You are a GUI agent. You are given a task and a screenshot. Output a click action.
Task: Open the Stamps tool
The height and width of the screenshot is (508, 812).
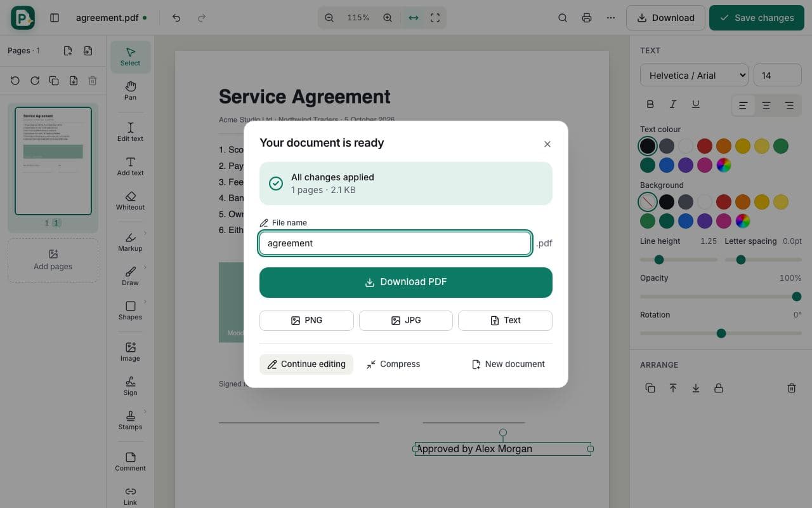click(130, 420)
